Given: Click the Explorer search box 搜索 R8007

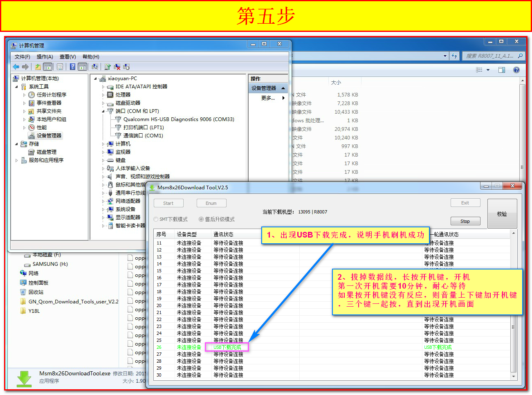Looking at the screenshot, I should pos(494,56).
